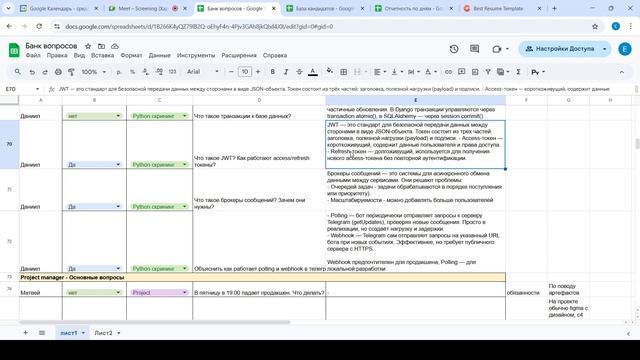Activate the paint format tool

pos(71,72)
